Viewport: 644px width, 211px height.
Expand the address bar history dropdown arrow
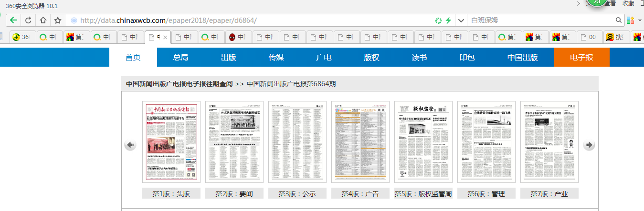coord(461,20)
